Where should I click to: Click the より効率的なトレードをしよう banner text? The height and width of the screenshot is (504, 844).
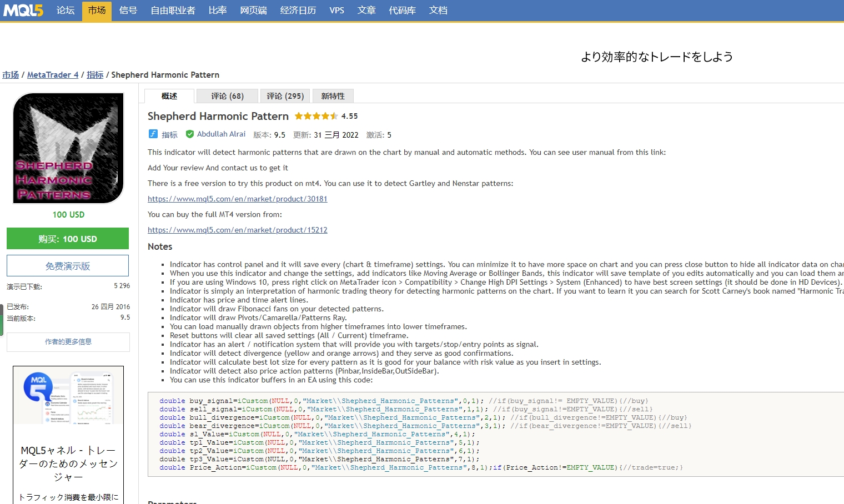pyautogui.click(x=657, y=57)
